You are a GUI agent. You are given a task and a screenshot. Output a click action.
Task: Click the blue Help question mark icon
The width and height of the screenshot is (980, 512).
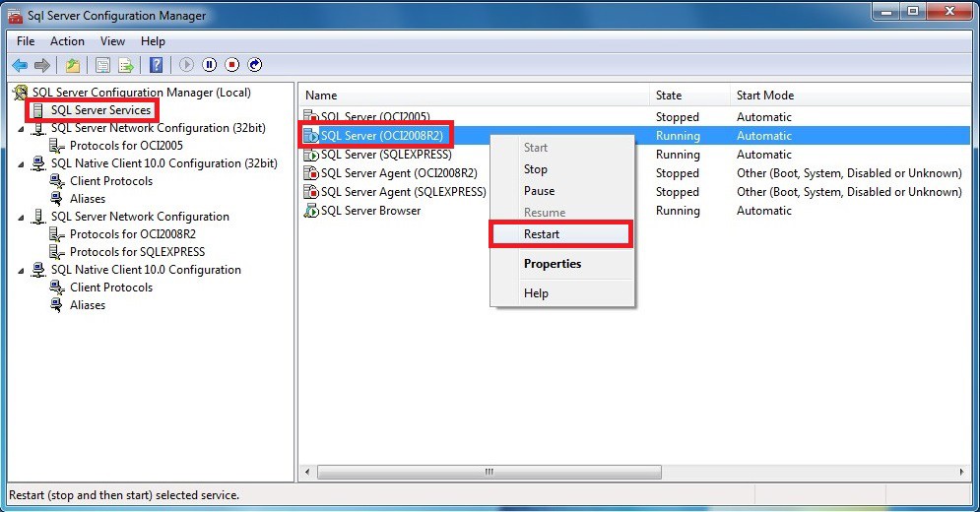[x=156, y=65]
